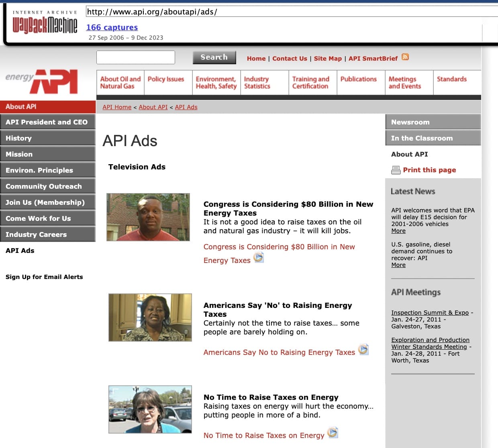The width and height of the screenshot is (498, 448).
Task: Open the Policy Issues menu tab
Action: click(166, 79)
